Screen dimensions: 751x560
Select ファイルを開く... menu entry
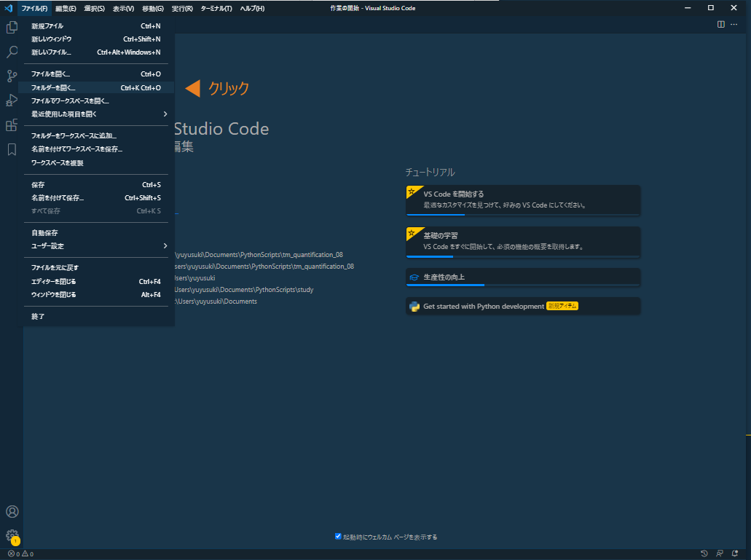96,74
